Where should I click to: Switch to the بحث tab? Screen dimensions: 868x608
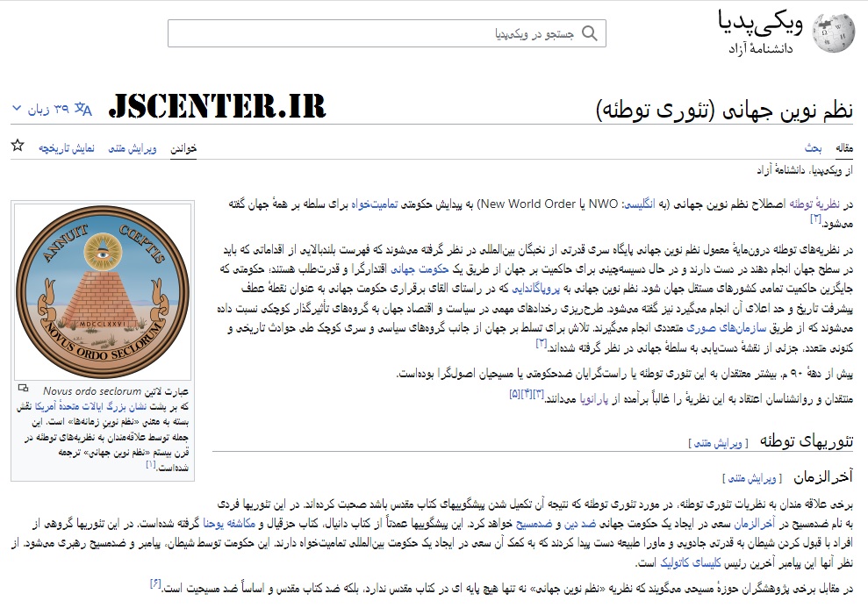point(814,147)
